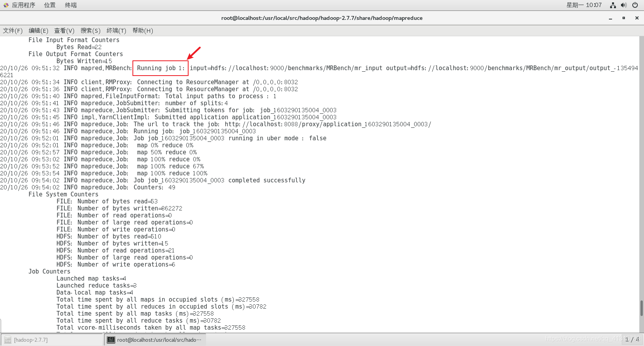Click the network connection icon
This screenshot has width=644, height=346.
pyautogui.click(x=613, y=5)
